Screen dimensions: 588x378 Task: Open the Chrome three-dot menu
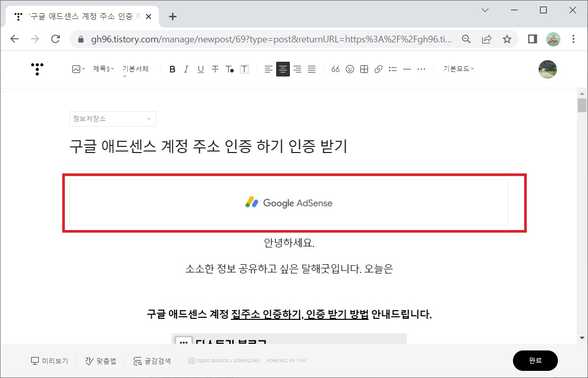coord(573,39)
